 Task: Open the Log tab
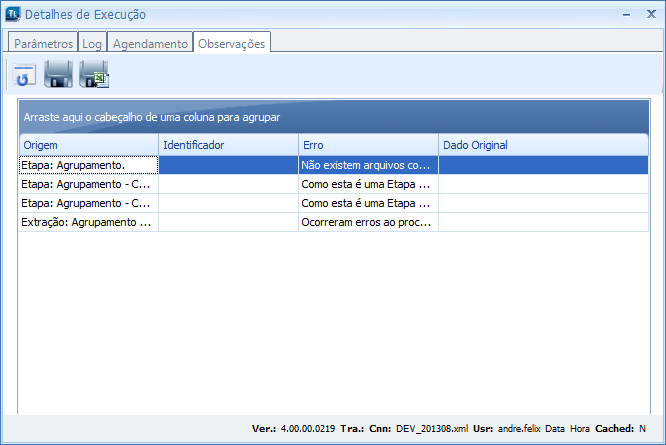[92, 44]
